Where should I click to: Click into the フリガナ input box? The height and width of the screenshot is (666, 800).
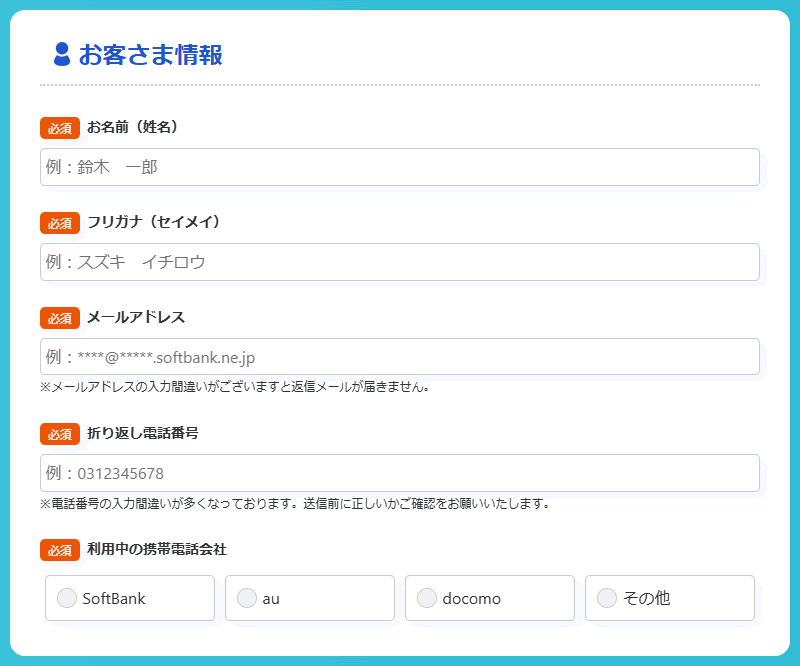tap(400, 262)
